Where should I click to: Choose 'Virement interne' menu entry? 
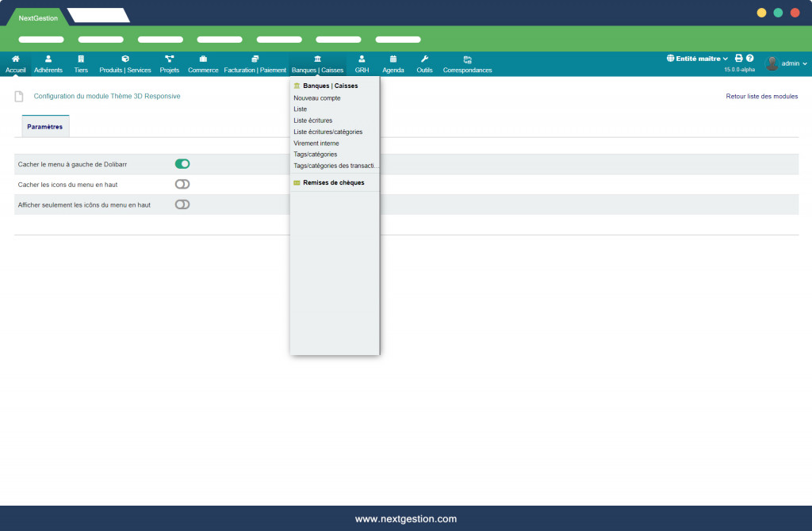(316, 143)
